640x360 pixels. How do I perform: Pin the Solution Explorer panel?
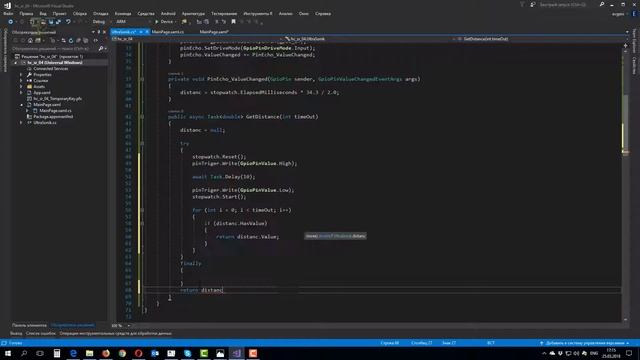click(x=98, y=32)
